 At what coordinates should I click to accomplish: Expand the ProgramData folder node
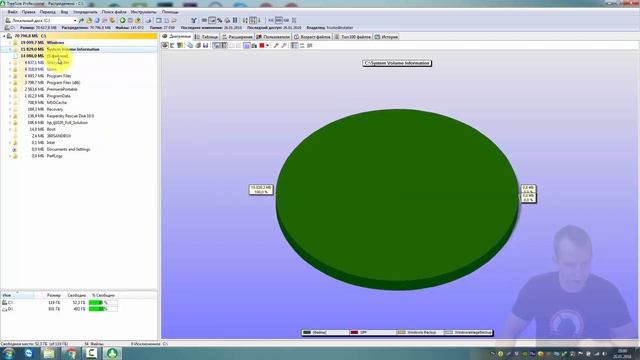tap(10, 96)
